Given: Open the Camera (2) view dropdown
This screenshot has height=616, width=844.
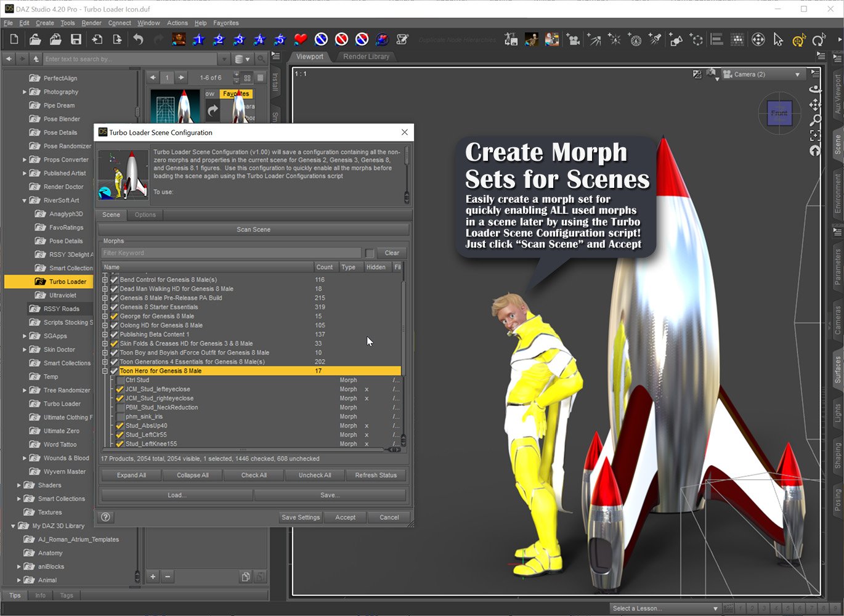Looking at the screenshot, I should click(x=763, y=74).
